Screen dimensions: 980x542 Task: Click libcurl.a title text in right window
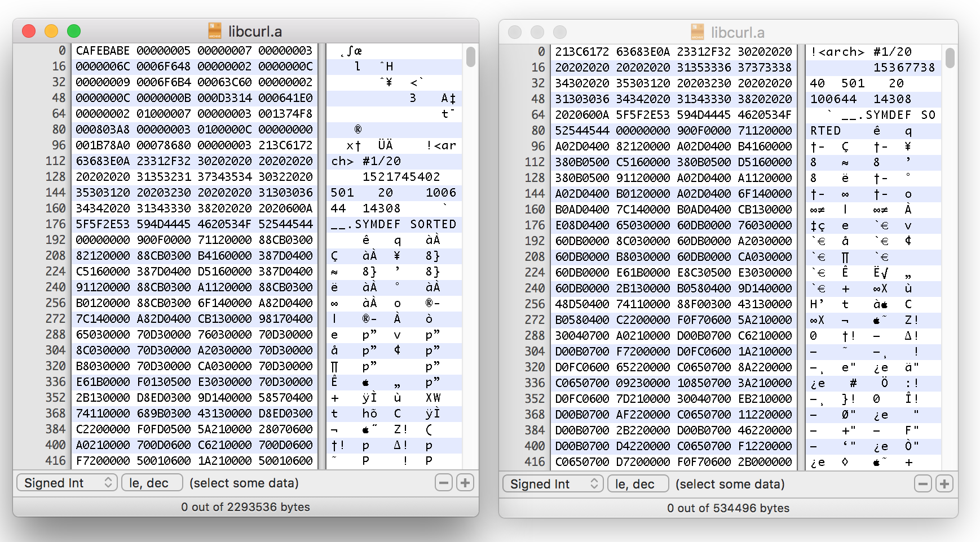[738, 33]
